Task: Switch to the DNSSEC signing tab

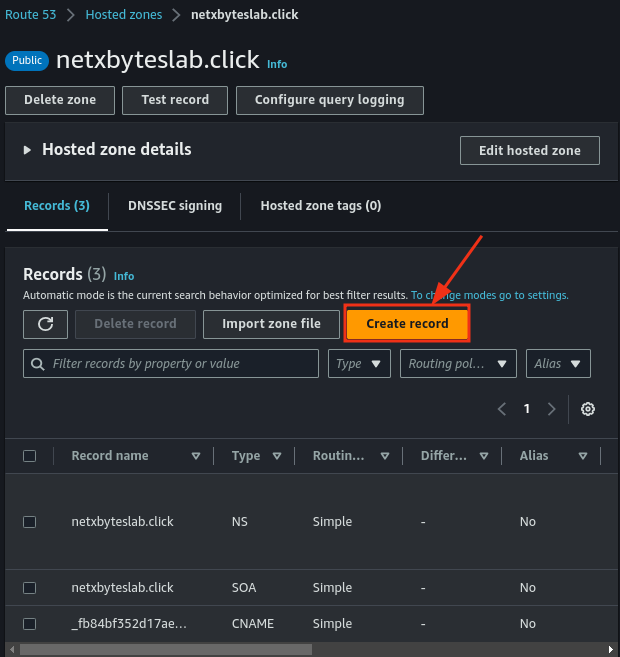Action: (x=175, y=206)
